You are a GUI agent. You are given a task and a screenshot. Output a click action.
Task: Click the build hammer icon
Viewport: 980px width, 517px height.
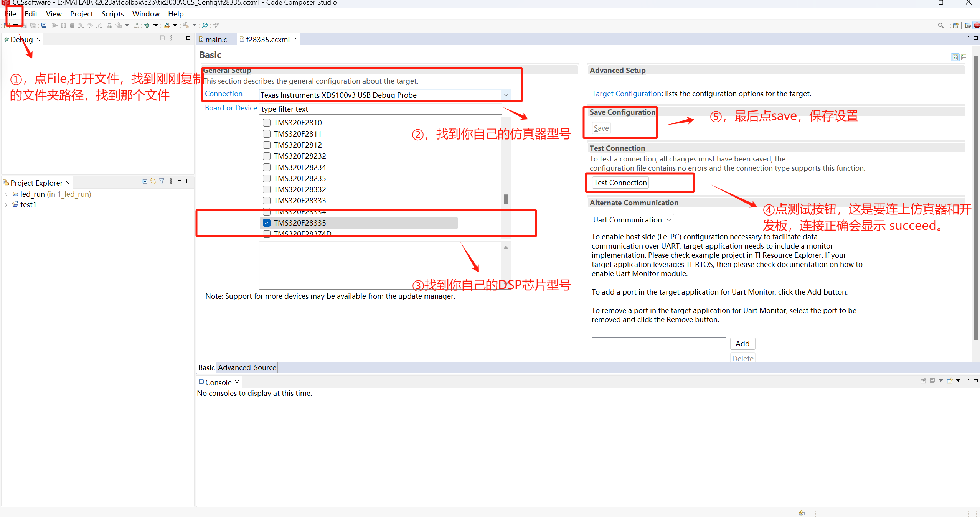click(x=186, y=25)
